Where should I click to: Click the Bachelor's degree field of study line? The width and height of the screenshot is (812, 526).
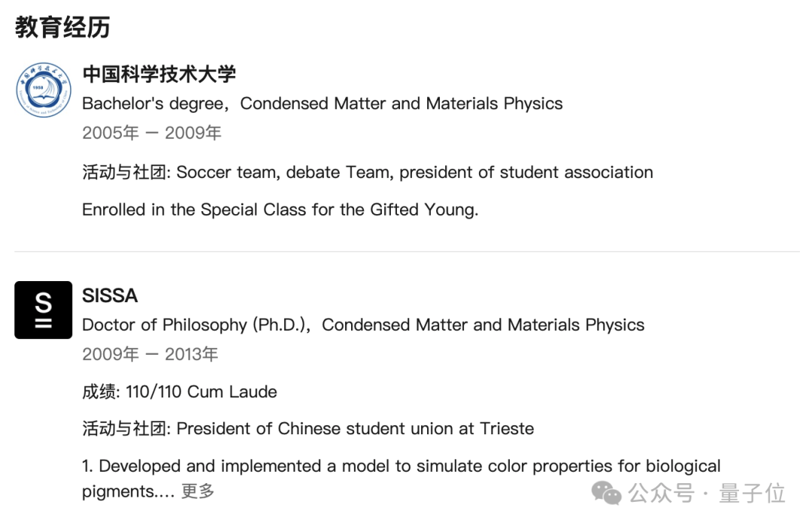[x=322, y=103]
